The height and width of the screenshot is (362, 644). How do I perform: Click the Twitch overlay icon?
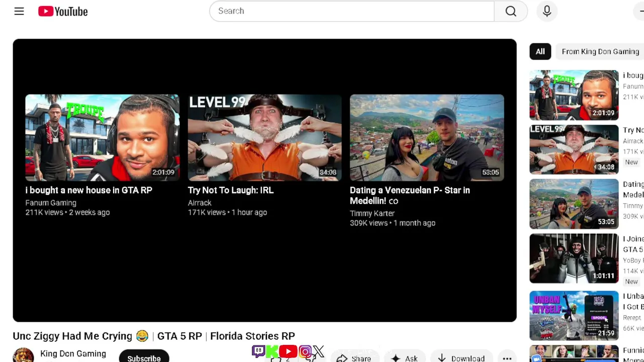(259, 351)
